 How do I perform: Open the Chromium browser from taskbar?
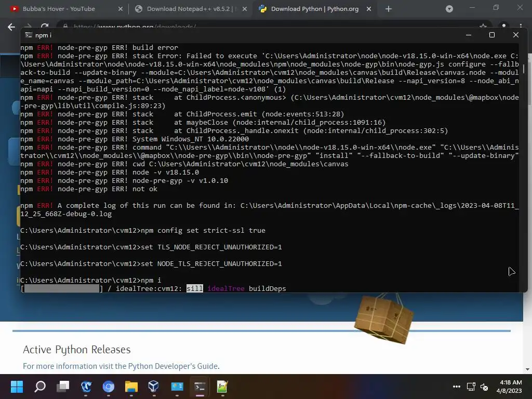coord(109,387)
